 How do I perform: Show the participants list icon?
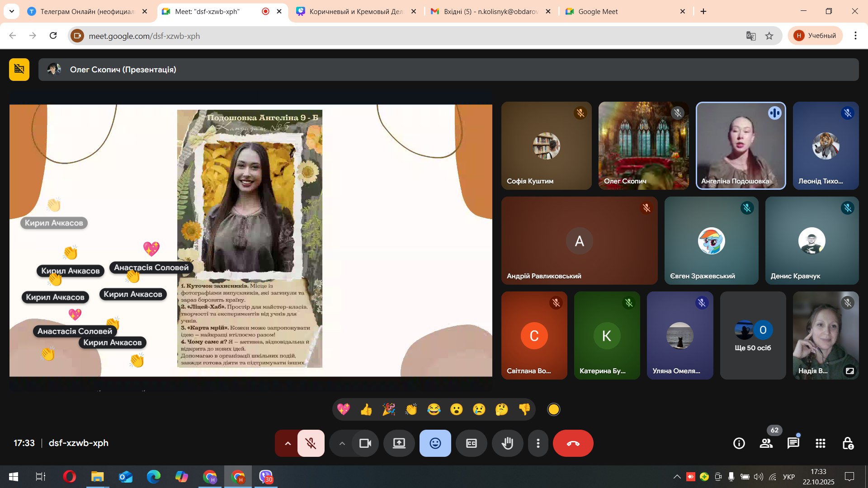click(x=766, y=443)
